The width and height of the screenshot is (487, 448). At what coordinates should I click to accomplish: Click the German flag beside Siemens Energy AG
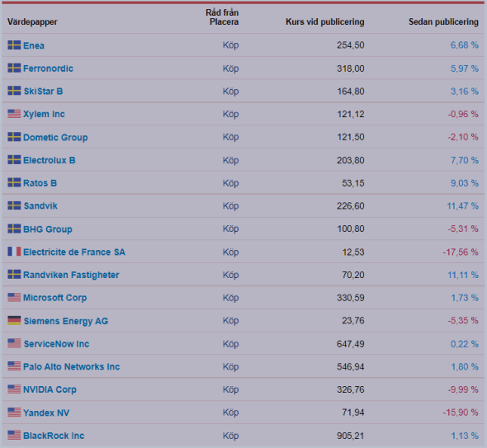(14, 320)
